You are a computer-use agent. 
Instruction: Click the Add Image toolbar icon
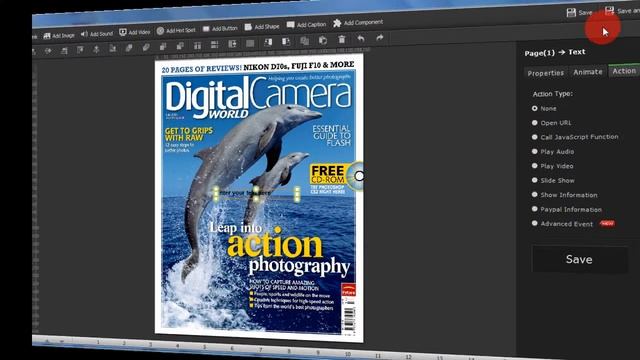47,36
